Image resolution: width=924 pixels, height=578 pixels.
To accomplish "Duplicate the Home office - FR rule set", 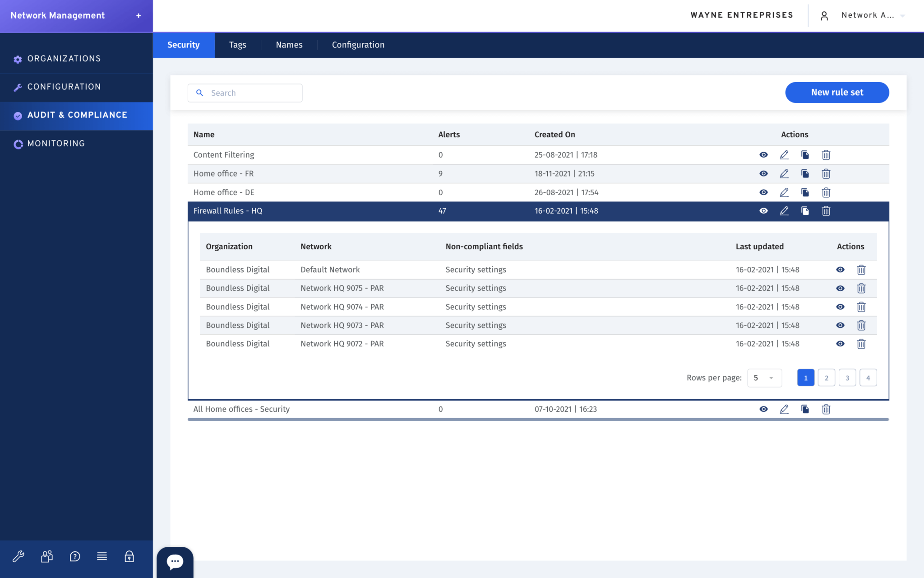I will click(x=805, y=173).
